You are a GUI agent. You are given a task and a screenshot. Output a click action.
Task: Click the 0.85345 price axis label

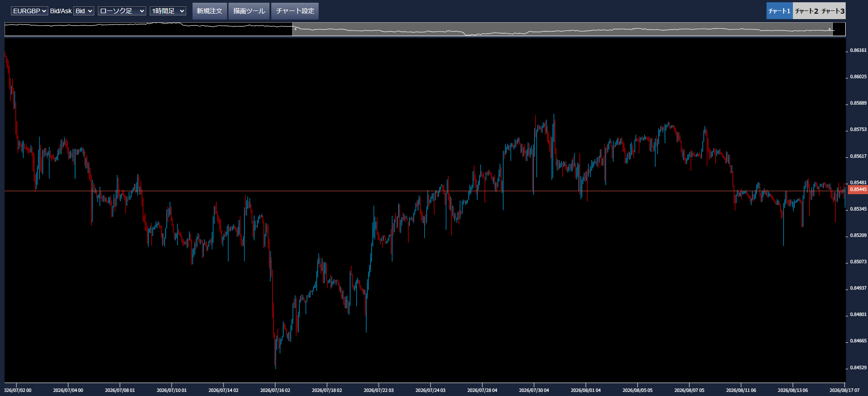pos(858,209)
